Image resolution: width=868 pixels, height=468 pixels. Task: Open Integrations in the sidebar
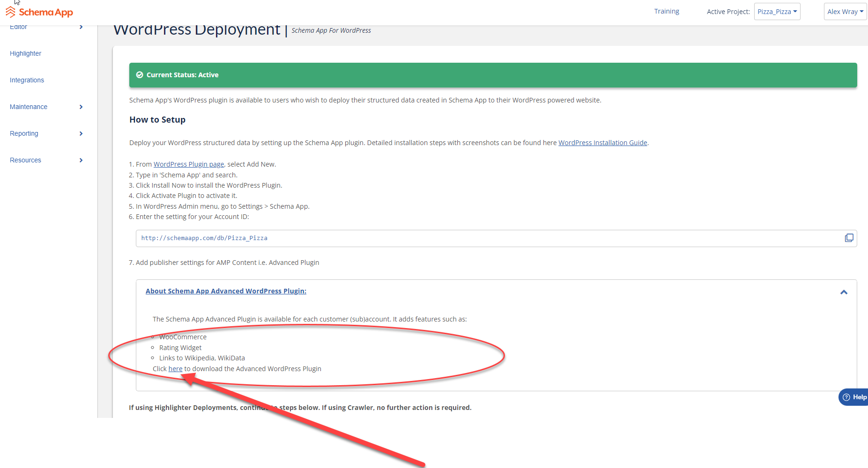point(27,80)
